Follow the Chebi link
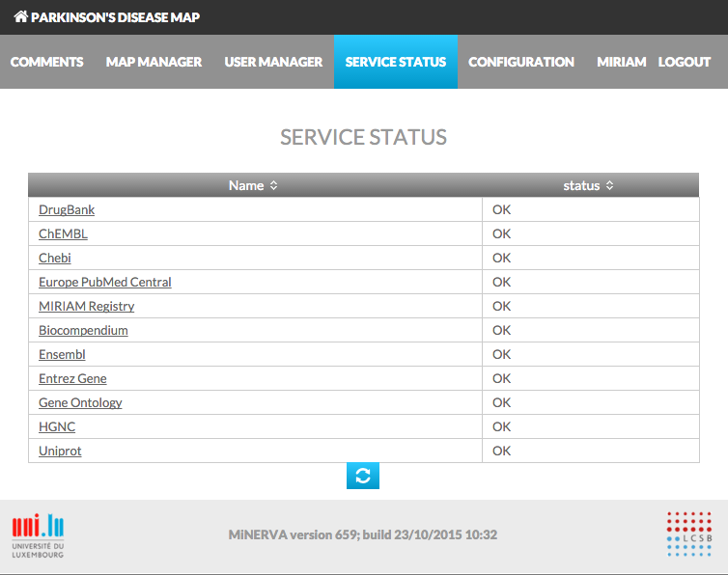The height and width of the screenshot is (575, 728). [55, 258]
